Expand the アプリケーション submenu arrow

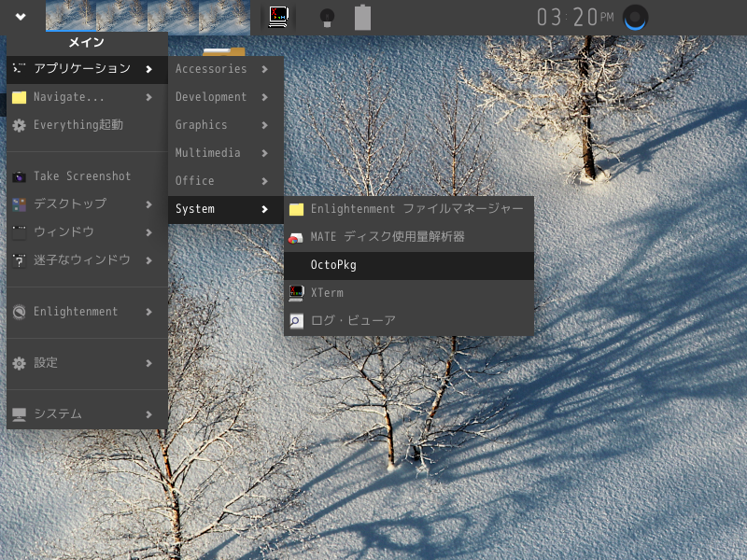(x=148, y=69)
